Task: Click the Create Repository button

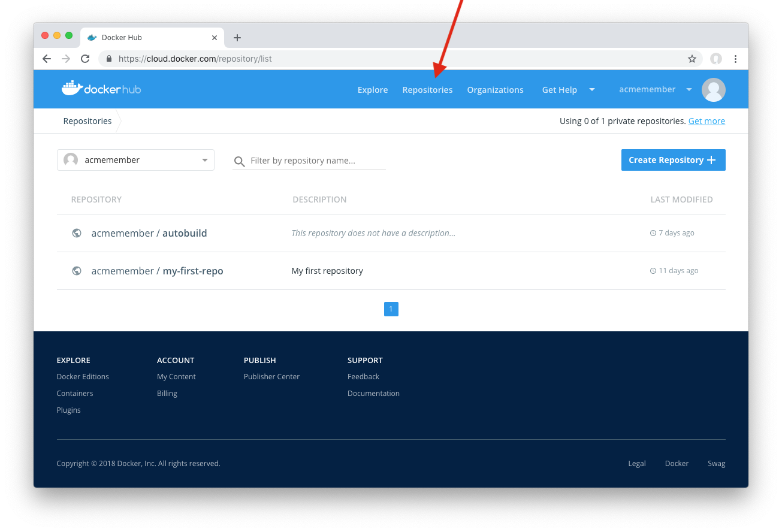Action: click(x=673, y=160)
